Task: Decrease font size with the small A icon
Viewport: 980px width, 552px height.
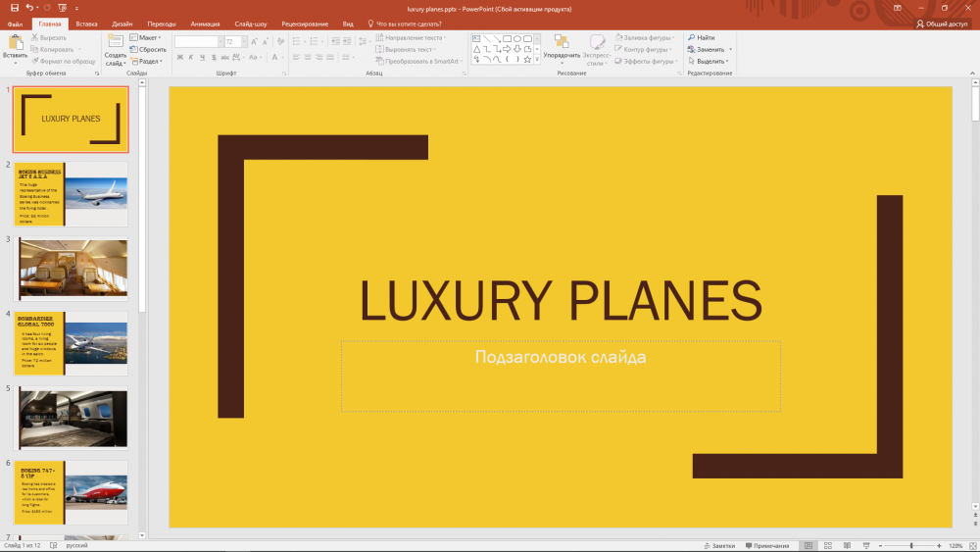Action: click(x=266, y=41)
